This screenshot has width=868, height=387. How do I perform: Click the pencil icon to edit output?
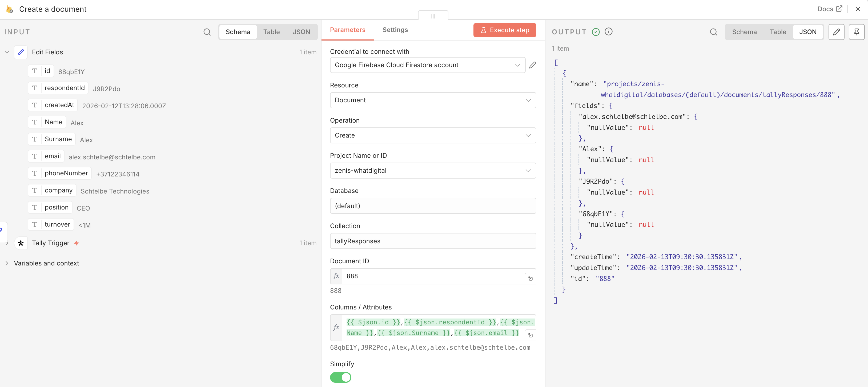[836, 32]
